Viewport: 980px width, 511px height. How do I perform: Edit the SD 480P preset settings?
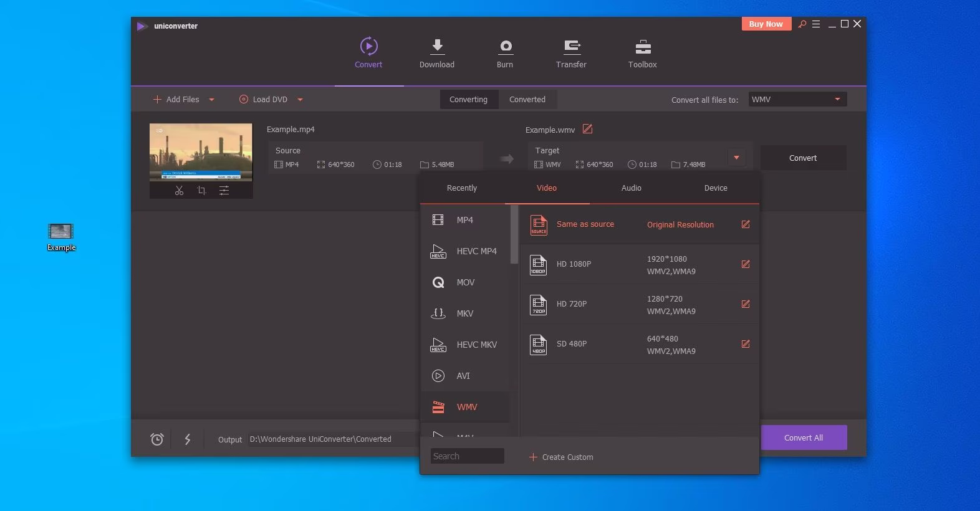click(746, 344)
